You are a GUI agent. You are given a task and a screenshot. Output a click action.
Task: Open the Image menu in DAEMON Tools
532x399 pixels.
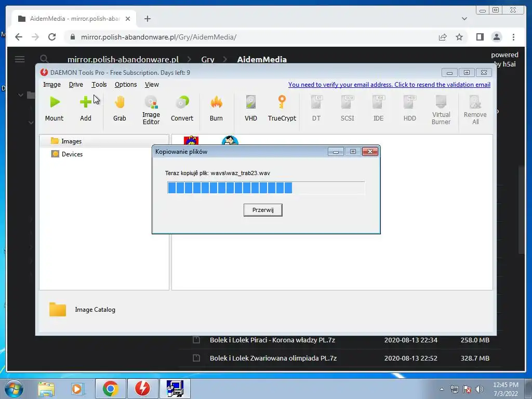[x=52, y=85]
